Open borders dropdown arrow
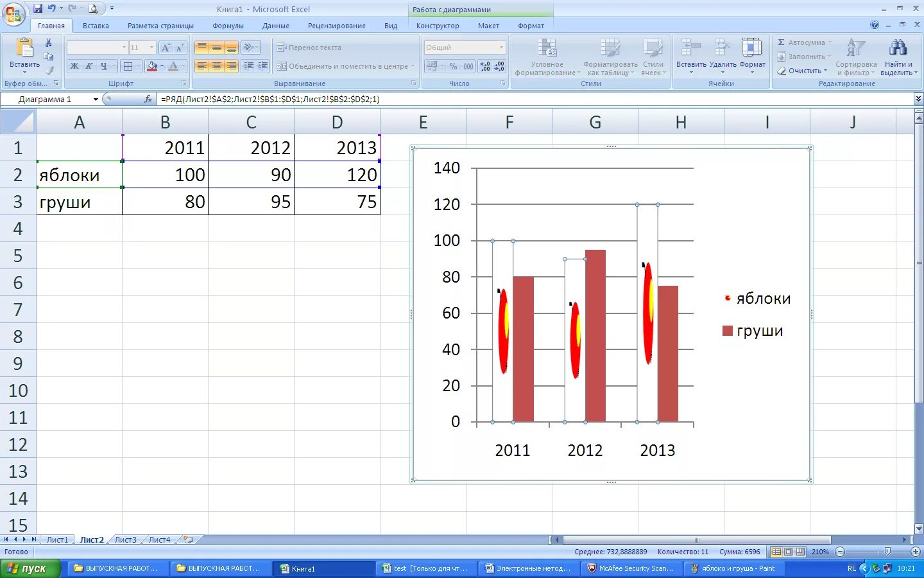 click(x=138, y=66)
